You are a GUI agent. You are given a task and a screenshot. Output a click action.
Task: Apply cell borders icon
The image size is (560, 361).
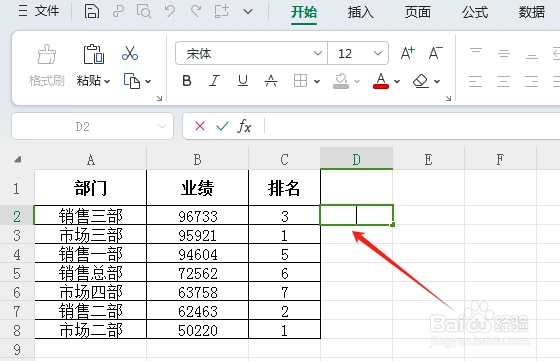300,81
